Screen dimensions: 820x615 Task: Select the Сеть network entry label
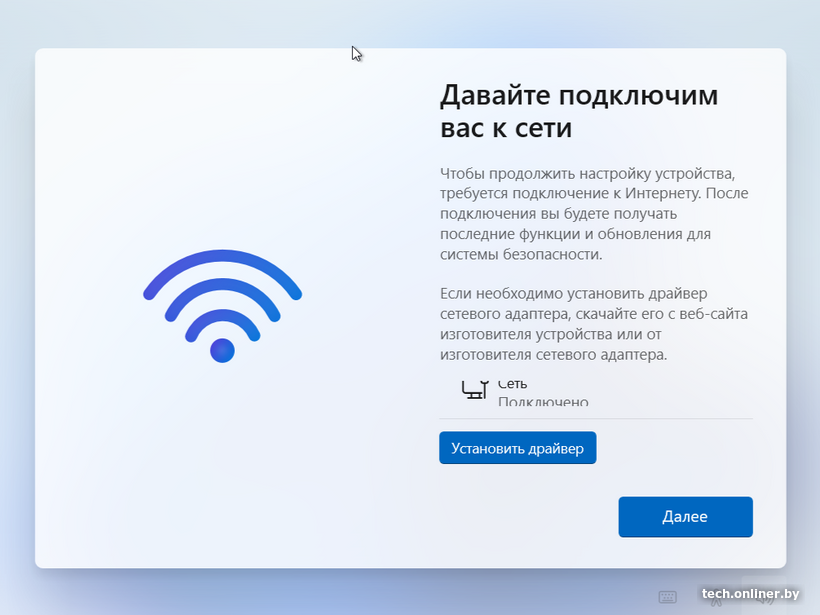(x=512, y=384)
